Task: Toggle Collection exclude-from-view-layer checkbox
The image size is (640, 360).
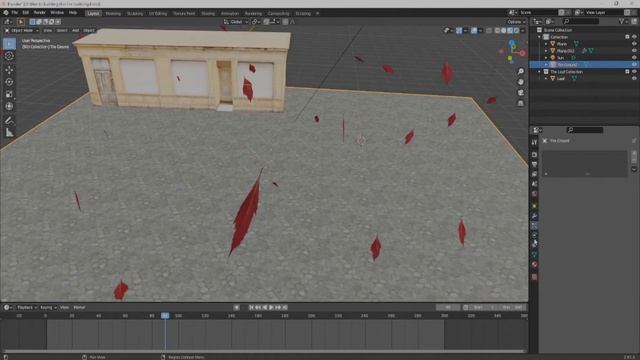Action: (627, 37)
